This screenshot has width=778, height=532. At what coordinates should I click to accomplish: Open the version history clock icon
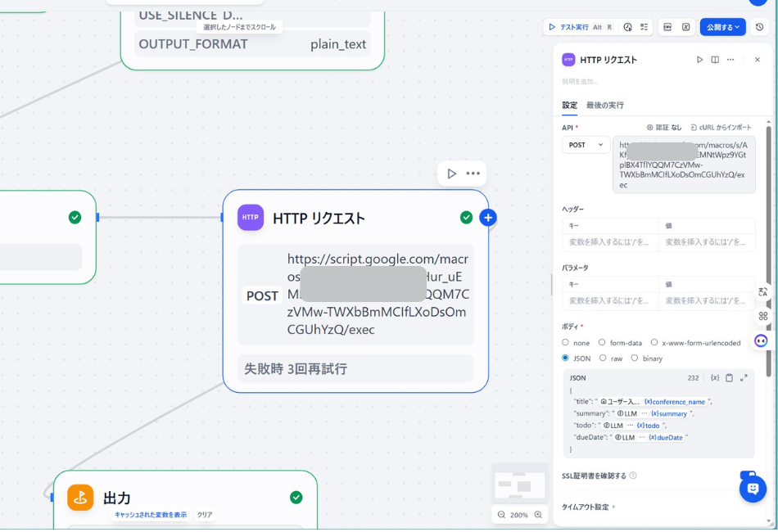(x=759, y=27)
